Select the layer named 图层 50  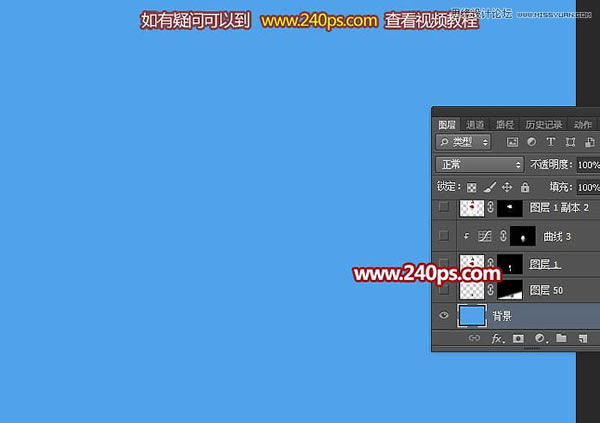click(x=546, y=290)
